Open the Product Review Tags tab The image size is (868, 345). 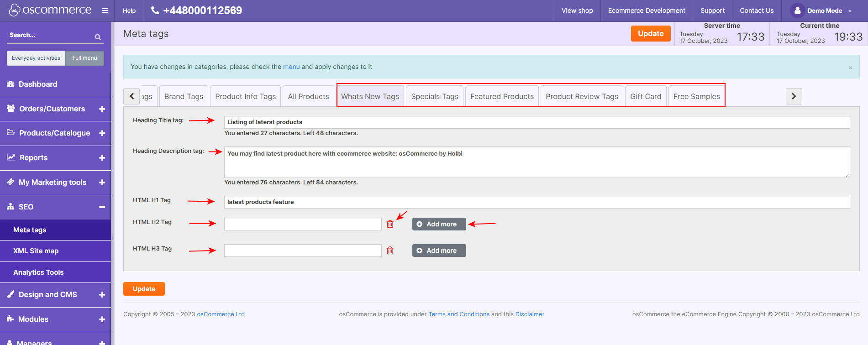(582, 96)
